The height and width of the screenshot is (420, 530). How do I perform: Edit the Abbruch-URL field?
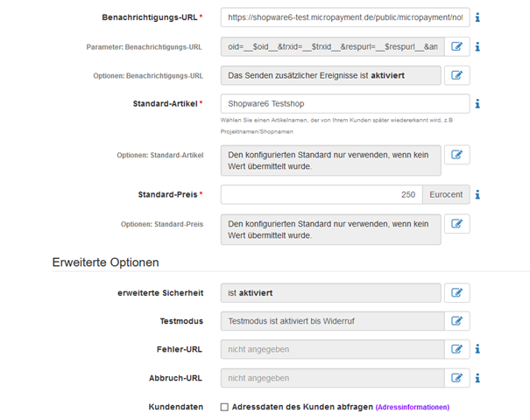tap(457, 378)
